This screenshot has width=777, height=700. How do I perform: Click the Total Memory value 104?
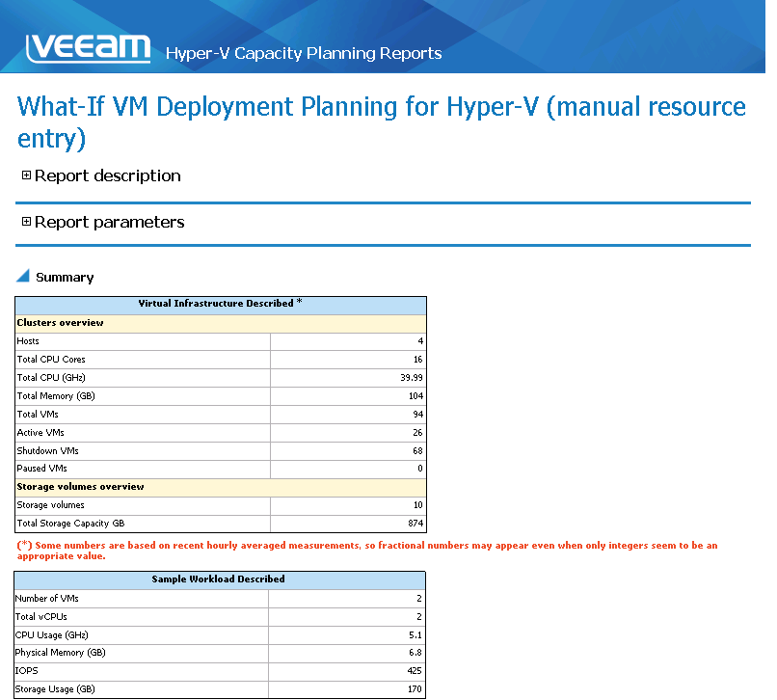pyautogui.click(x=415, y=396)
